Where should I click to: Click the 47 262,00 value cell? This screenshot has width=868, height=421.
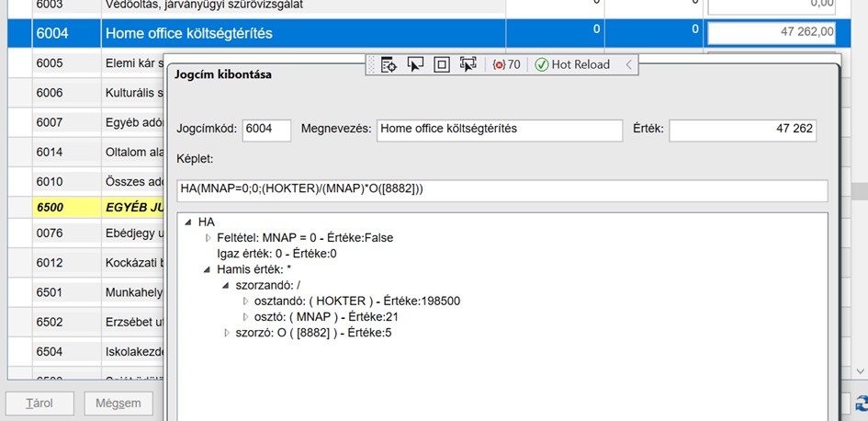[772, 33]
